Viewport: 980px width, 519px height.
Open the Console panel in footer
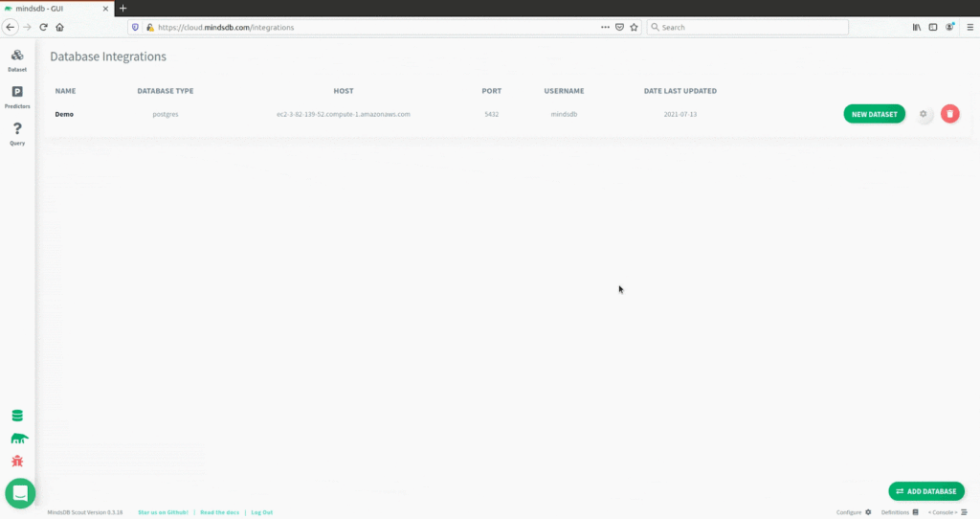947,512
